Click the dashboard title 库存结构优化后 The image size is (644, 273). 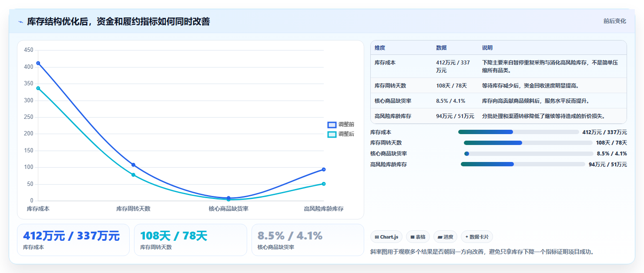[118, 21]
